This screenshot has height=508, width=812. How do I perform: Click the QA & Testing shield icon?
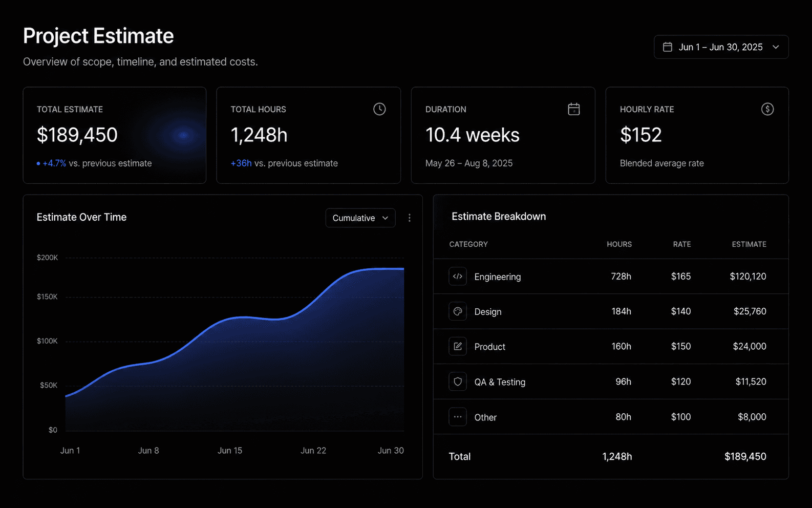(458, 382)
